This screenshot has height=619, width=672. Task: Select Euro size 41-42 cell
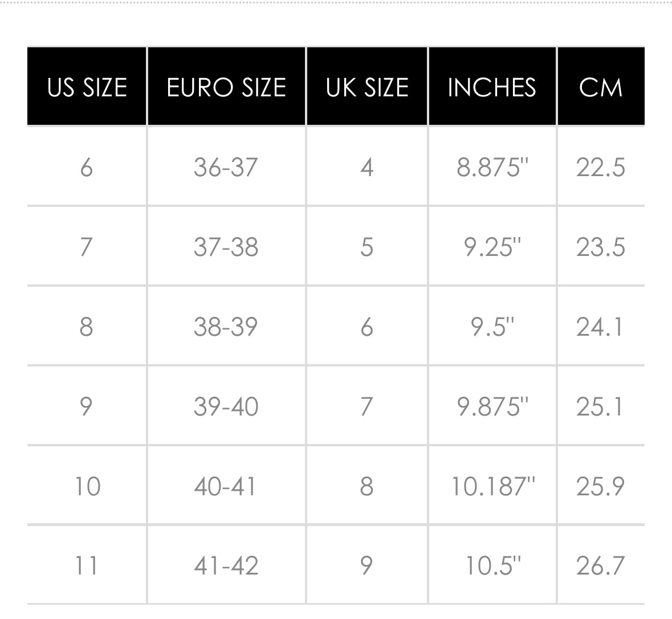coord(226,566)
